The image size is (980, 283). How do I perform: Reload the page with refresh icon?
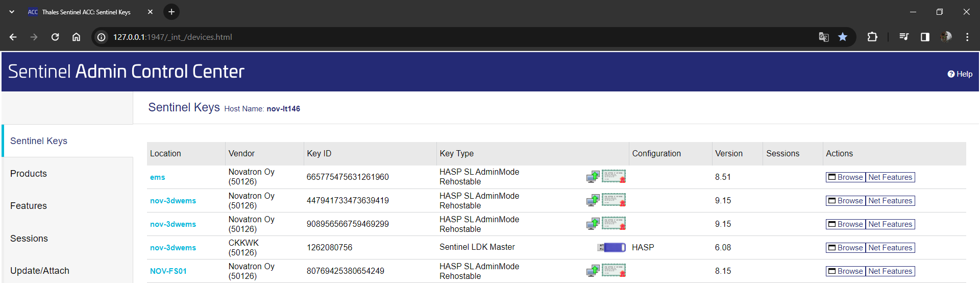pos(55,37)
